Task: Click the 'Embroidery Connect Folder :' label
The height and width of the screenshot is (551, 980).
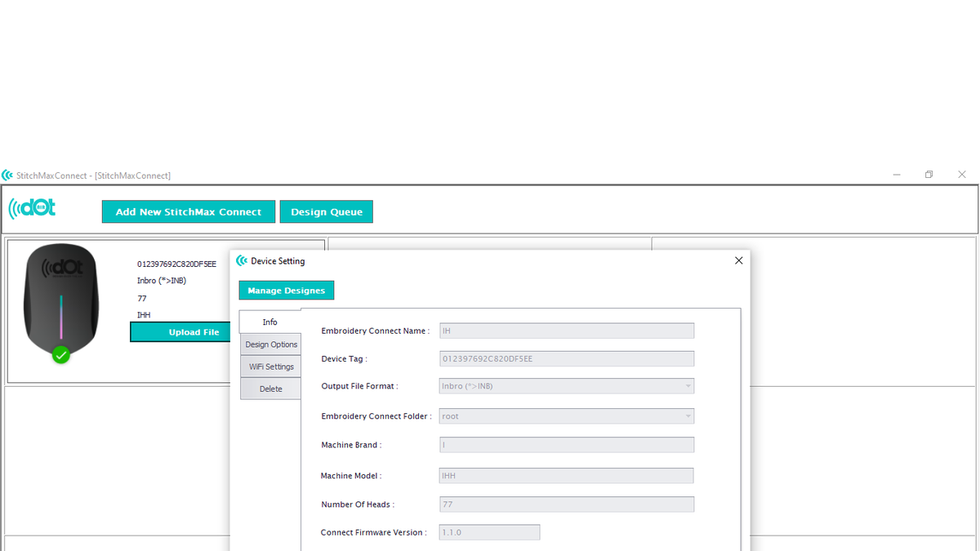Action: tap(376, 416)
